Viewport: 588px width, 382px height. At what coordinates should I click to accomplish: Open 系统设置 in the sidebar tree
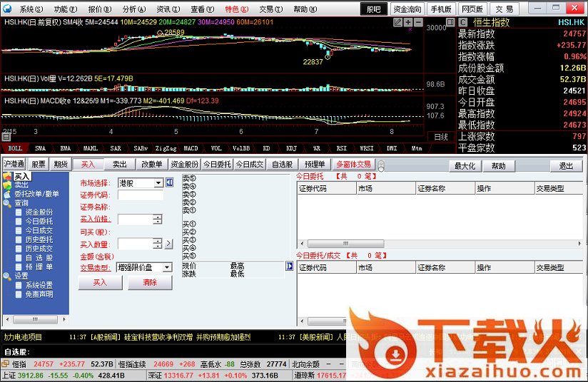coord(39,285)
